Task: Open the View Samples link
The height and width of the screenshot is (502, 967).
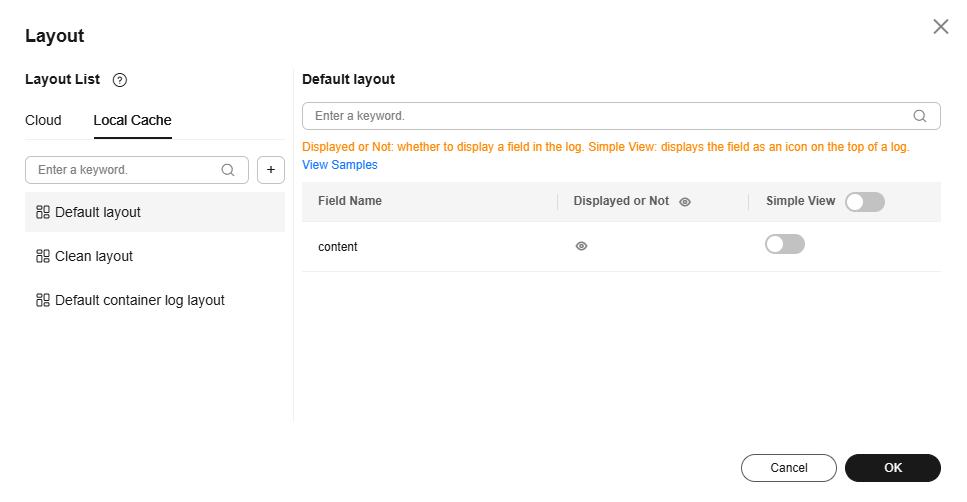Action: (x=340, y=165)
